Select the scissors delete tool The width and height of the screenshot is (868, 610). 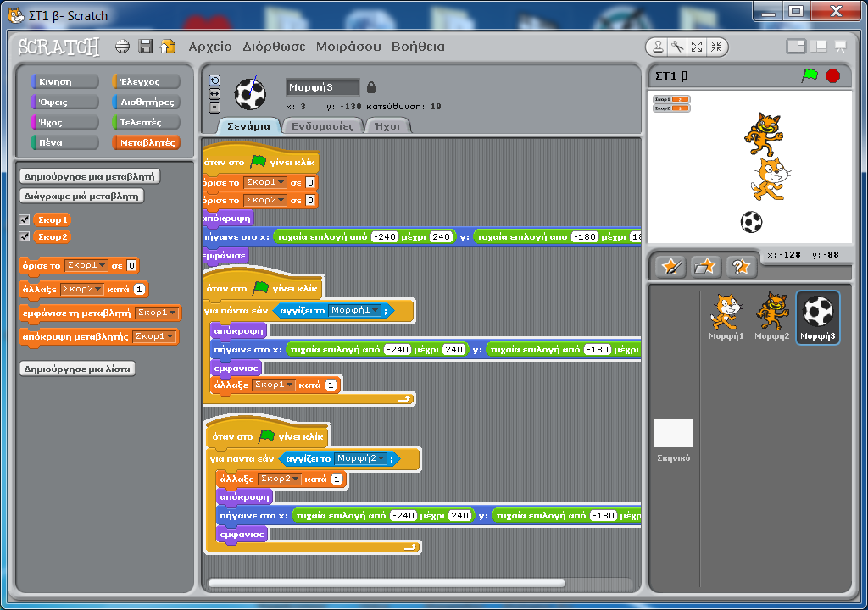677,47
